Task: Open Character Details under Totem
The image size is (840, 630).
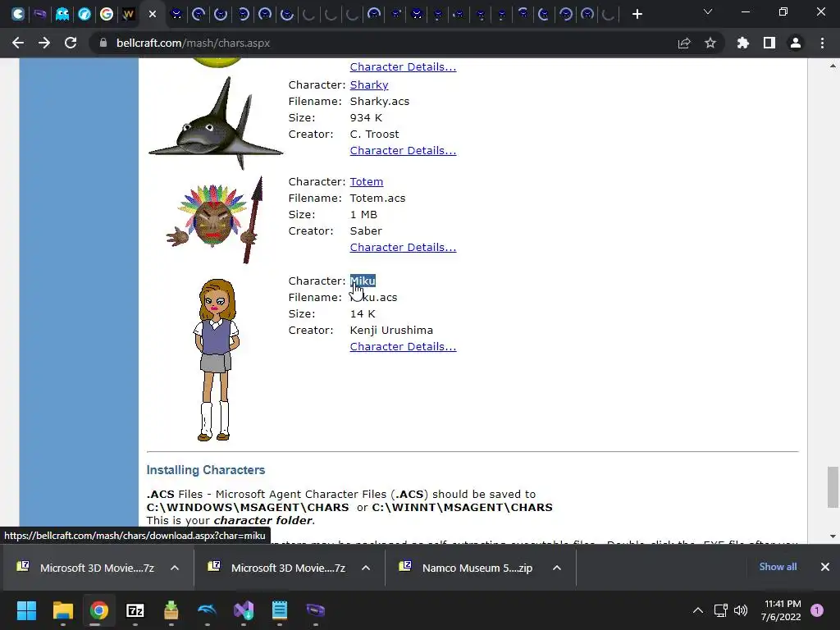Action: click(x=403, y=248)
